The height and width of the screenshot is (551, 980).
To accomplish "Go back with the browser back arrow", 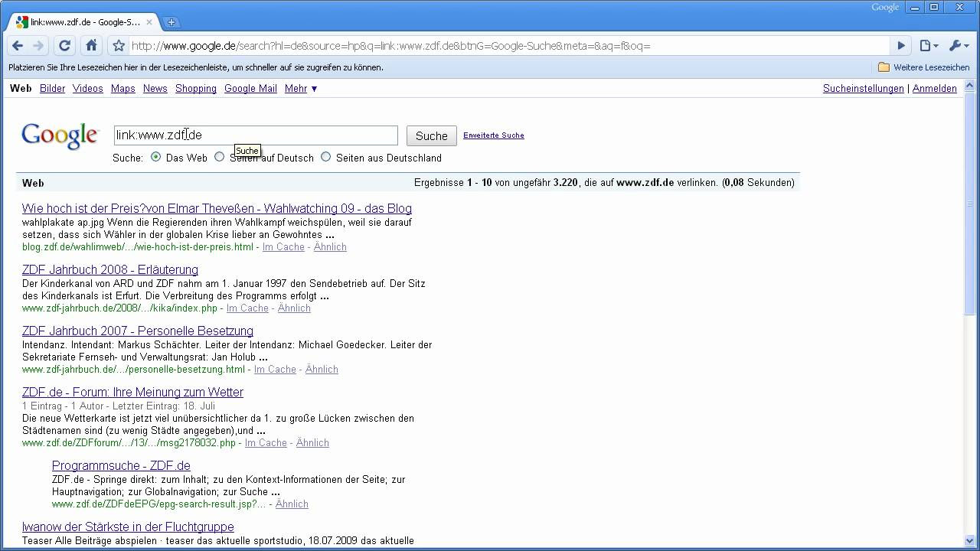I will pos(18,46).
